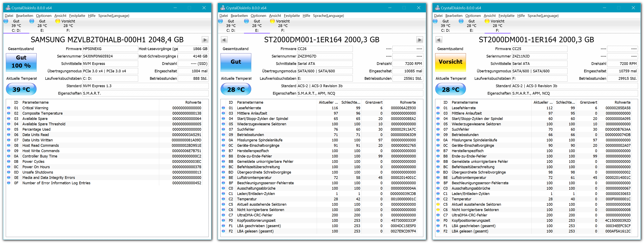Viewport: 644px width, 243px height.
Task: Open Sprache(Language) menu in right window
Action: 543,15
